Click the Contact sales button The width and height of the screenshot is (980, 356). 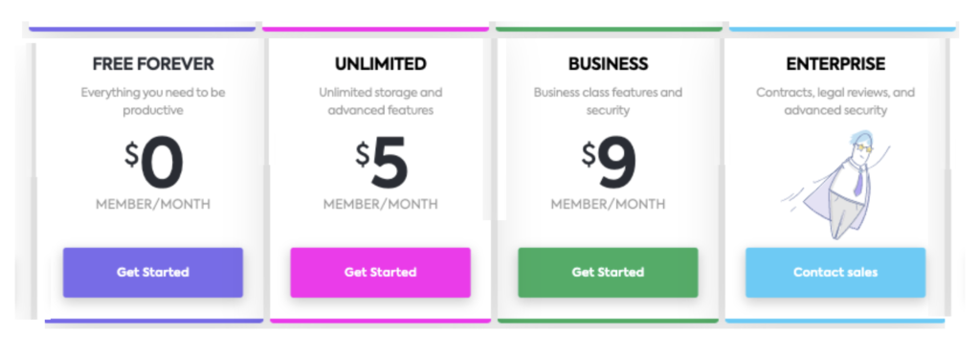click(835, 273)
